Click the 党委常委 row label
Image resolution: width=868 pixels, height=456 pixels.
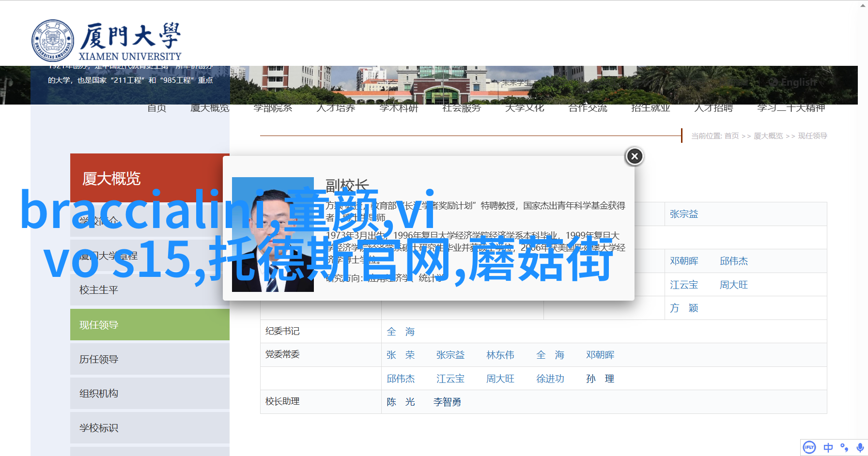click(x=282, y=354)
